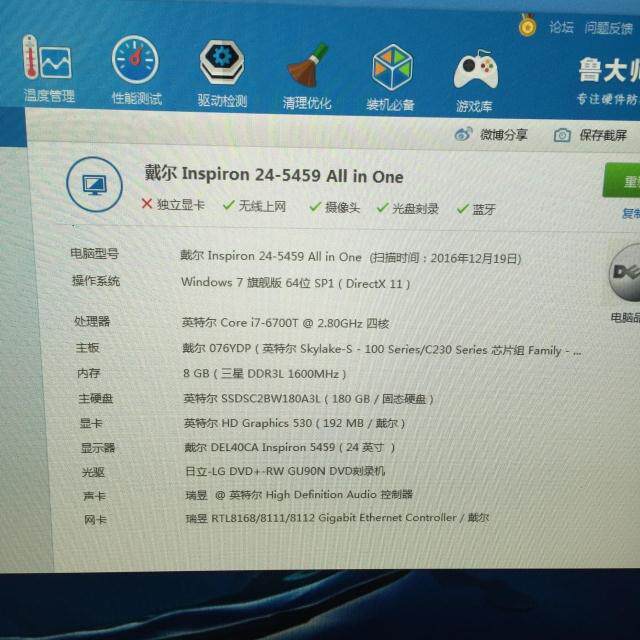640x640 pixels.
Task: Click the 鲁大师 application title logo
Action: pyautogui.click(x=609, y=70)
